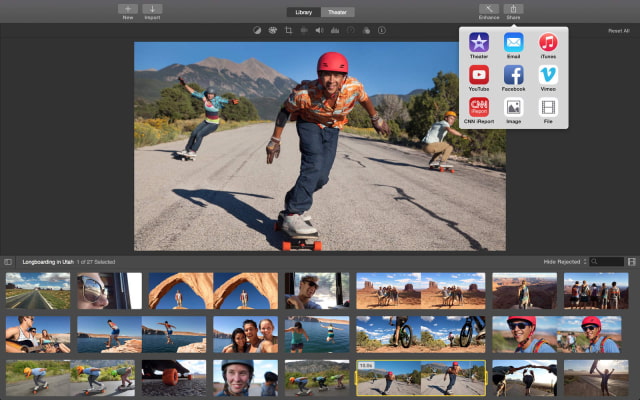This screenshot has height=400, width=640.
Task: Share the movie to Facebook
Action: [513, 75]
